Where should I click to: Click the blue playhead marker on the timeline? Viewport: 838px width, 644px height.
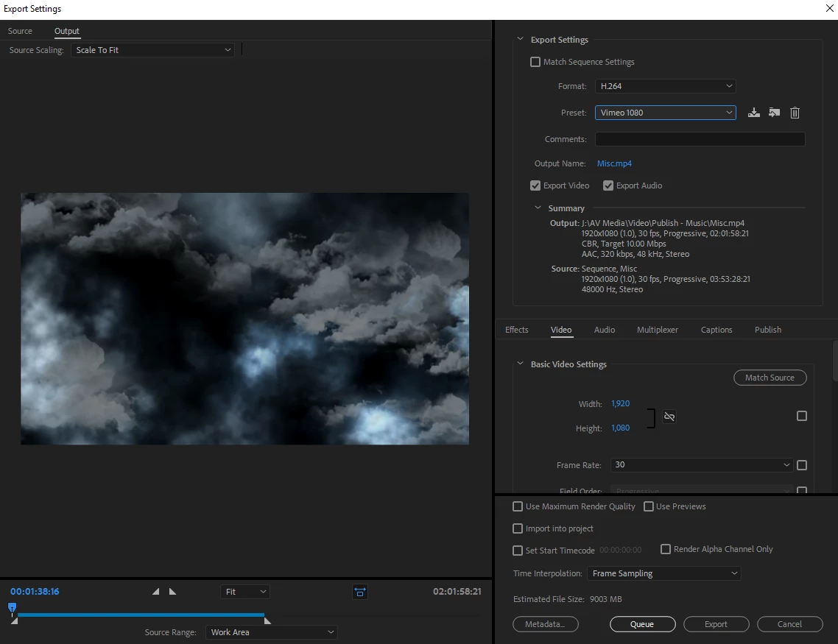coord(12,608)
